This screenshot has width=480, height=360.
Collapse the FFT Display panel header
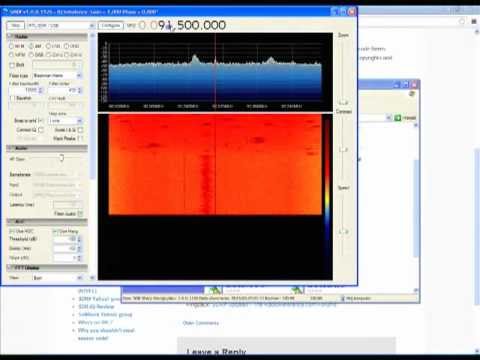[x=47, y=268]
